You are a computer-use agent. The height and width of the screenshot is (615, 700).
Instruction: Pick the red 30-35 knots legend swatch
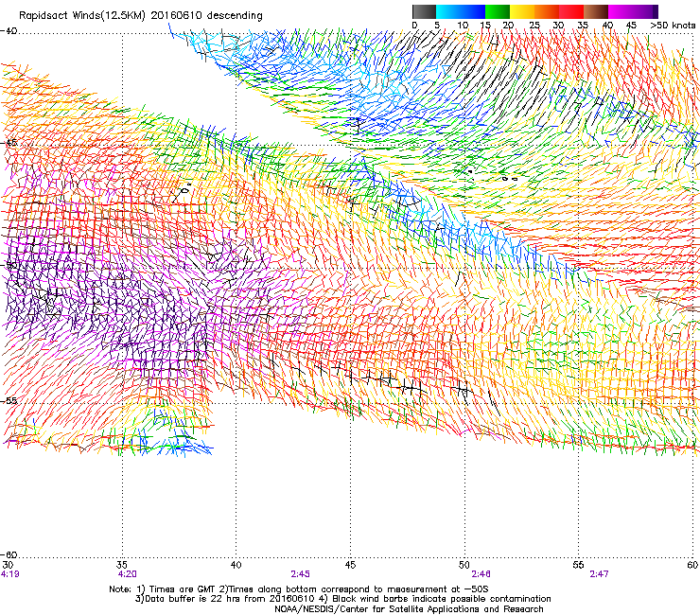[x=571, y=11]
